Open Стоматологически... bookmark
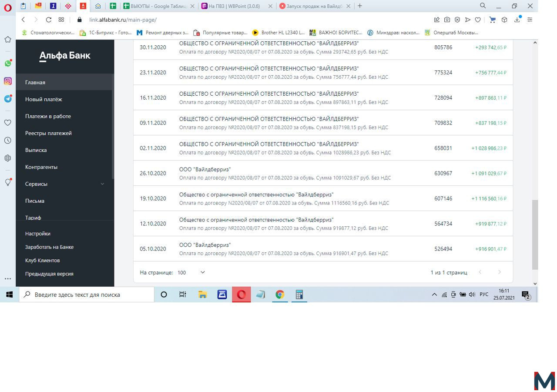The image size is (557, 392). pos(48,33)
